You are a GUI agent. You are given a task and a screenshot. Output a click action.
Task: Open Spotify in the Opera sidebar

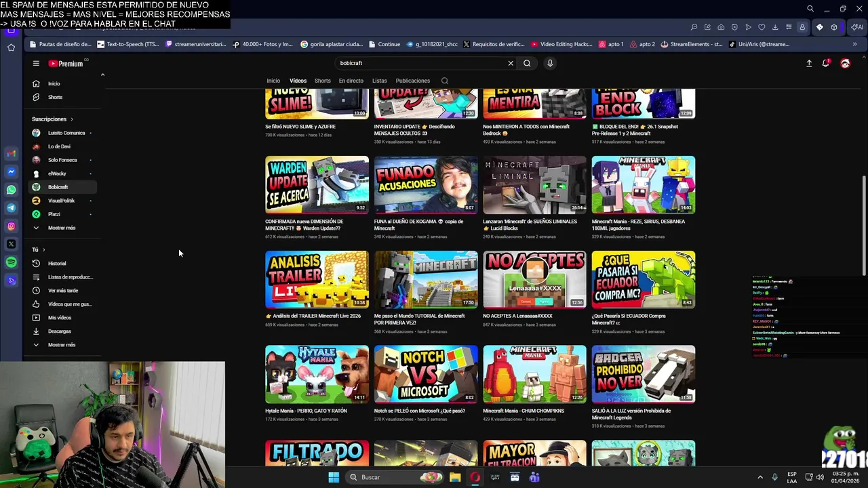pos(11,262)
